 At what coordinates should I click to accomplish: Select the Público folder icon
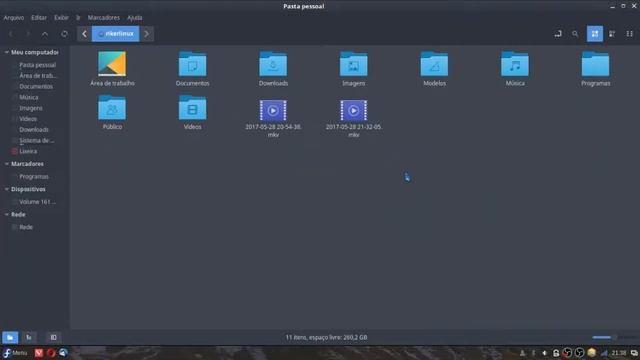(x=112, y=108)
